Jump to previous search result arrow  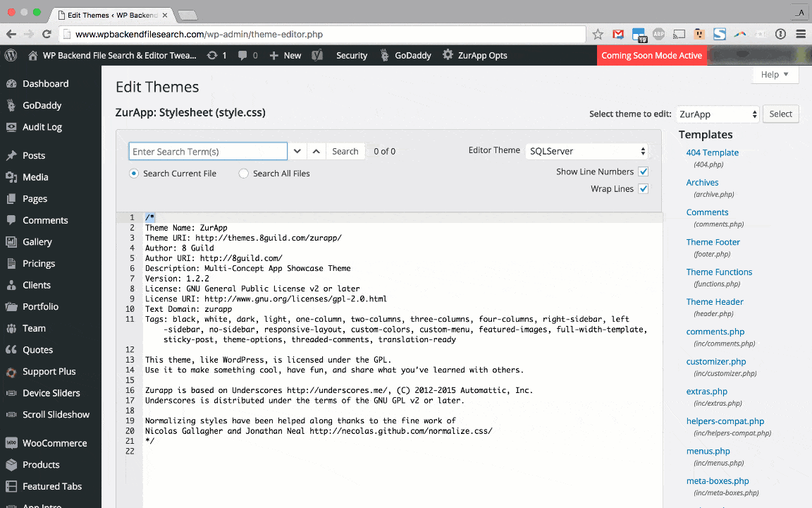click(316, 152)
